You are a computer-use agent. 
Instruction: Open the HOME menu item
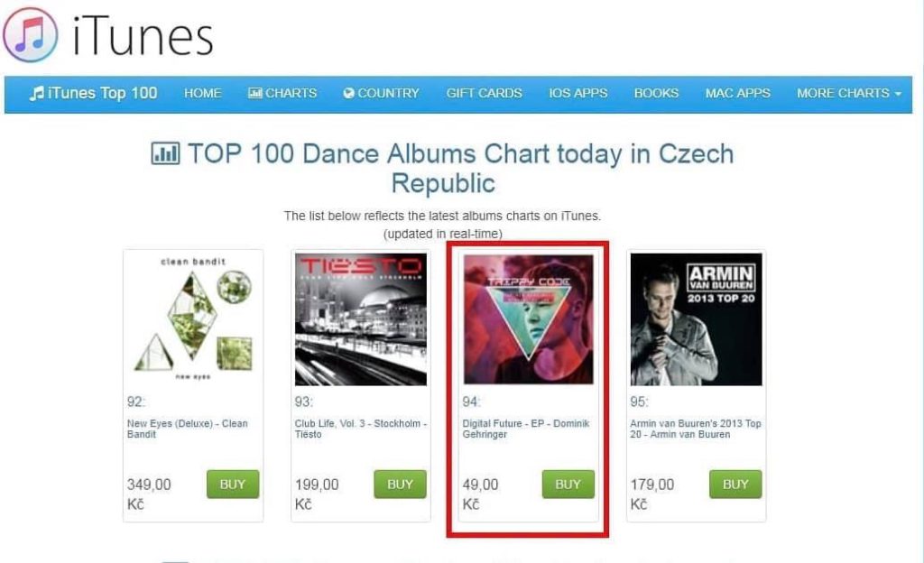(x=202, y=93)
